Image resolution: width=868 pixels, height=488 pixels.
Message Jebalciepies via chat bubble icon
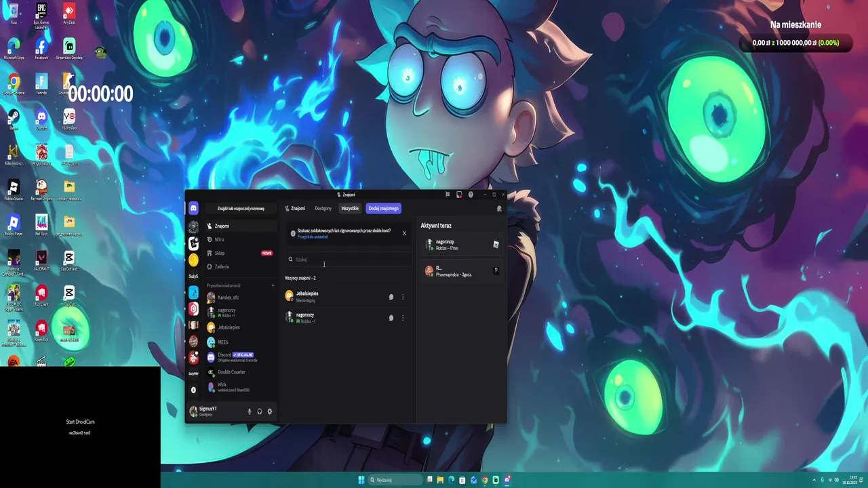coord(391,297)
